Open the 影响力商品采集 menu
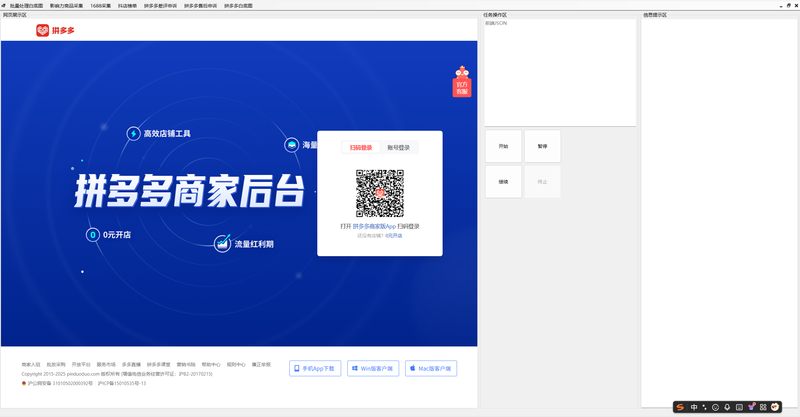800x417 pixels. click(x=66, y=6)
